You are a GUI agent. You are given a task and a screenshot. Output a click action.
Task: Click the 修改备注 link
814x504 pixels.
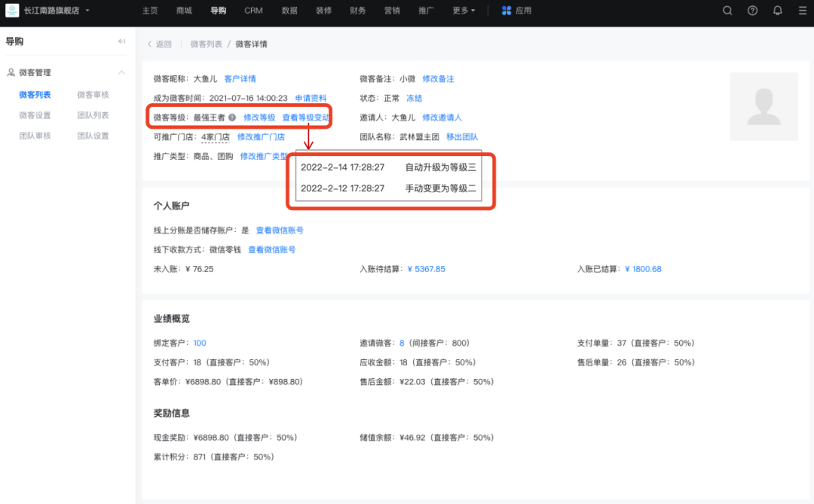pyautogui.click(x=438, y=79)
